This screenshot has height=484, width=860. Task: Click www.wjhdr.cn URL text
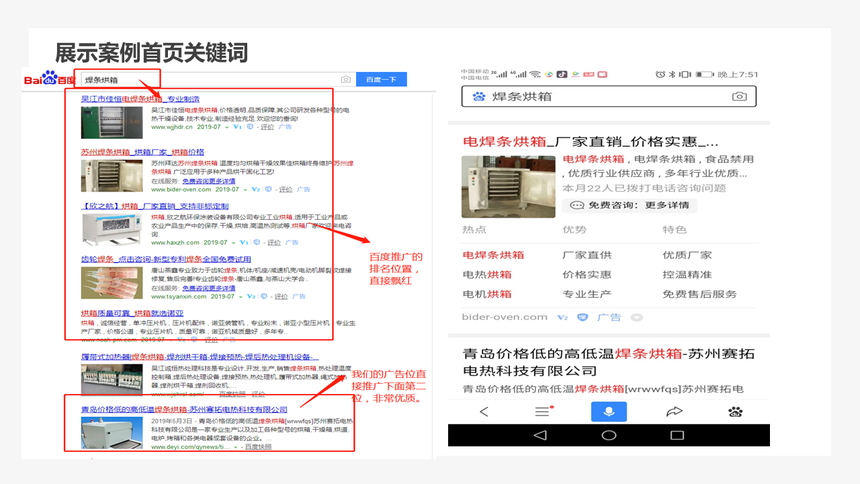click(172, 127)
